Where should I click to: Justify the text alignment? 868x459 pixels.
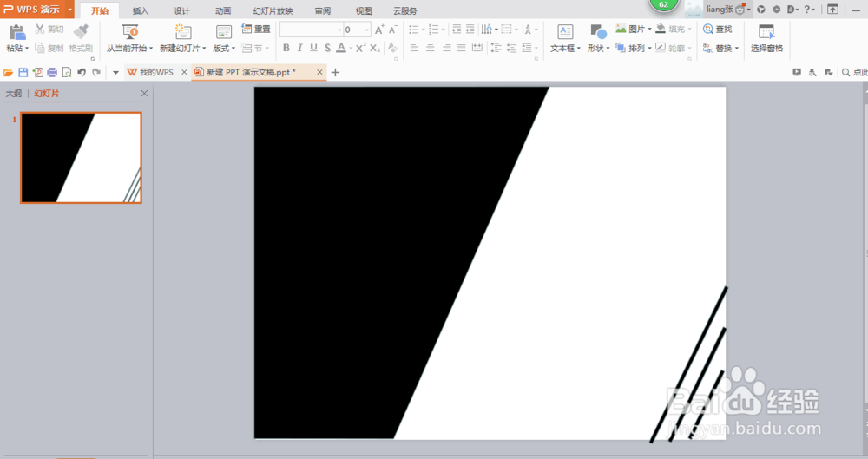tap(462, 49)
